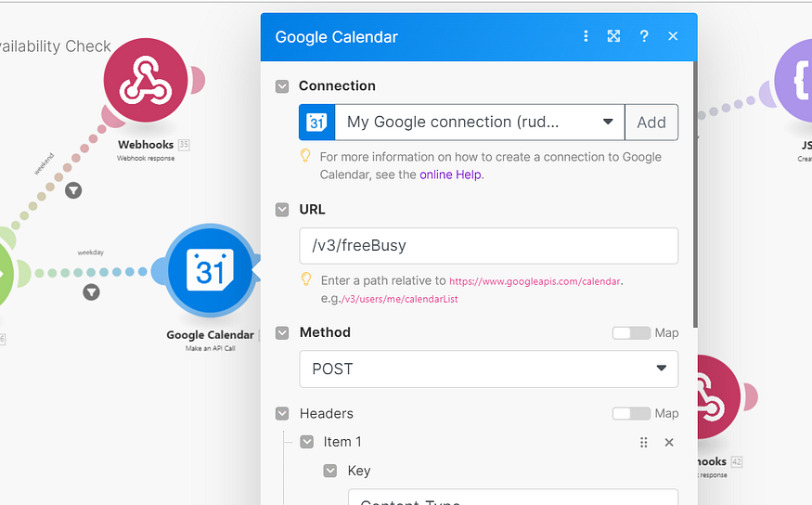Click the Add connection button

651,123
